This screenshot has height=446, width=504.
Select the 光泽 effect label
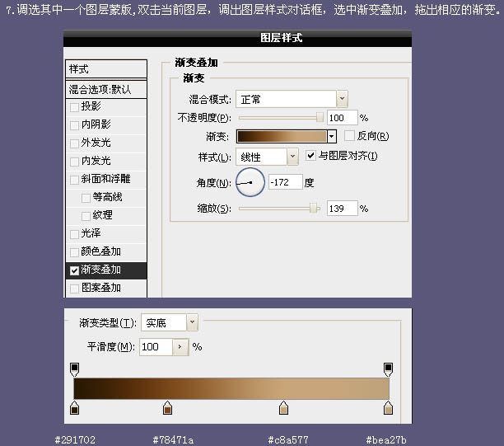pyautogui.click(x=91, y=233)
